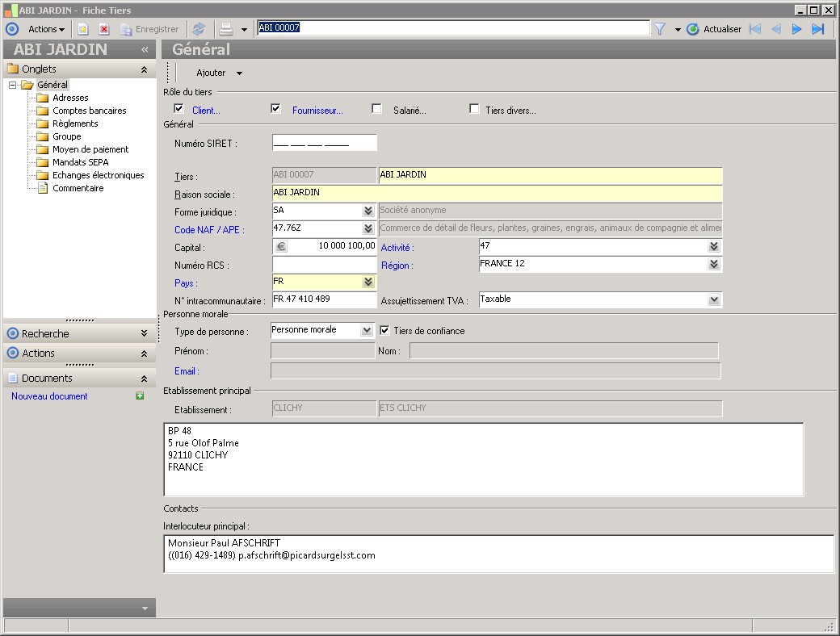Image resolution: width=840 pixels, height=636 pixels.
Task: Click the green add icon beside Nouveau document
Action: pos(141,396)
